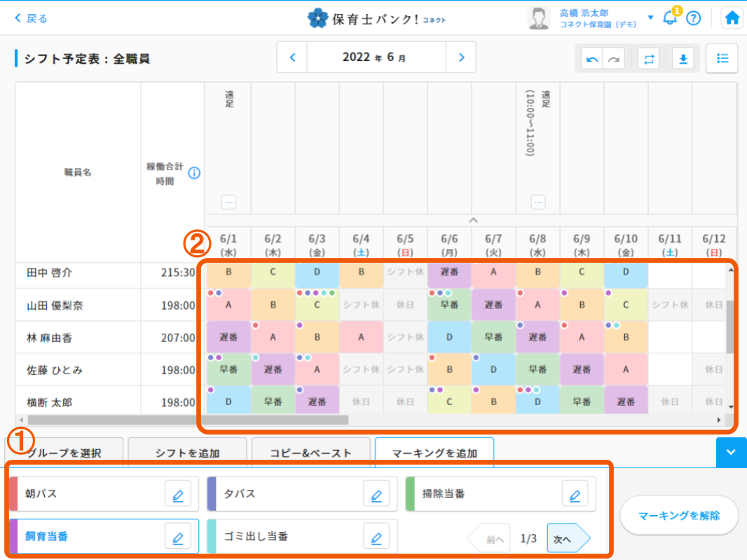Go to home via house icon
This screenshot has width=747, height=560.
pos(732,18)
